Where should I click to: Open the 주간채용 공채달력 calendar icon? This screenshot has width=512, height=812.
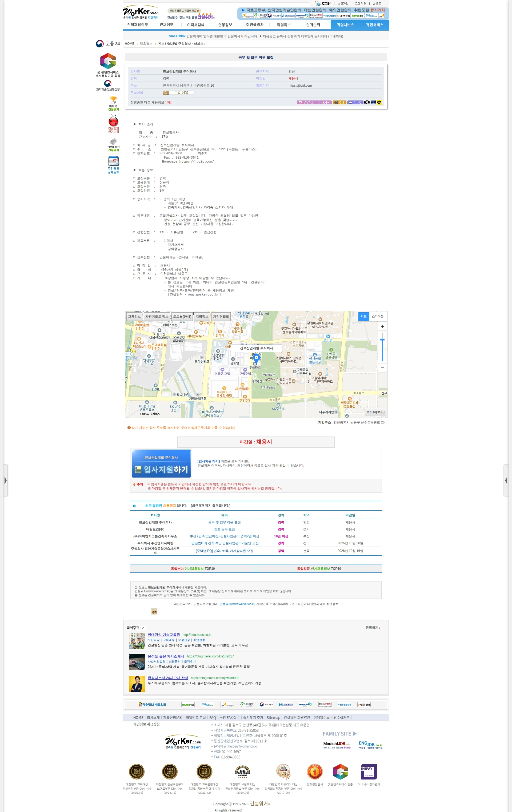point(113,164)
